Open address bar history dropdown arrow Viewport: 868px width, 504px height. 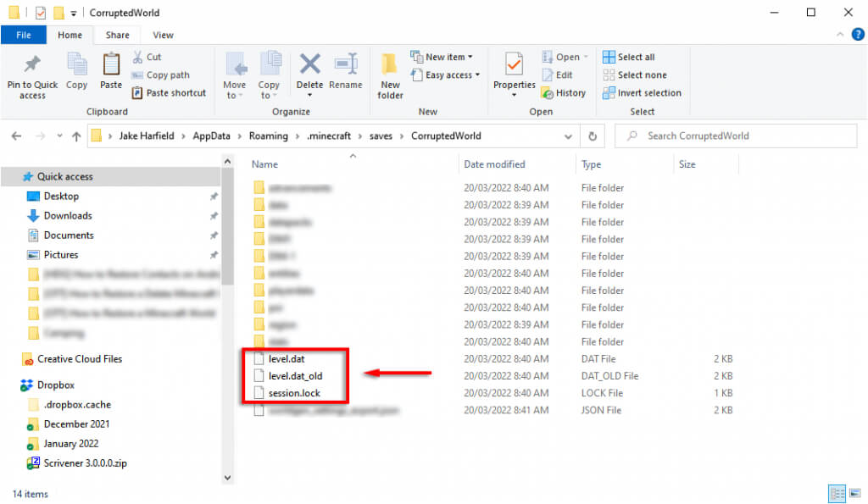(569, 136)
